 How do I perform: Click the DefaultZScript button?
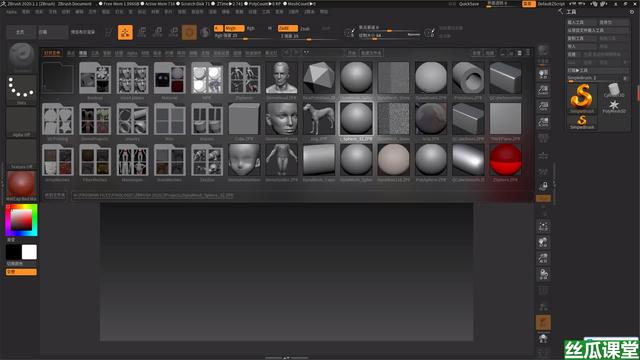[551, 4]
